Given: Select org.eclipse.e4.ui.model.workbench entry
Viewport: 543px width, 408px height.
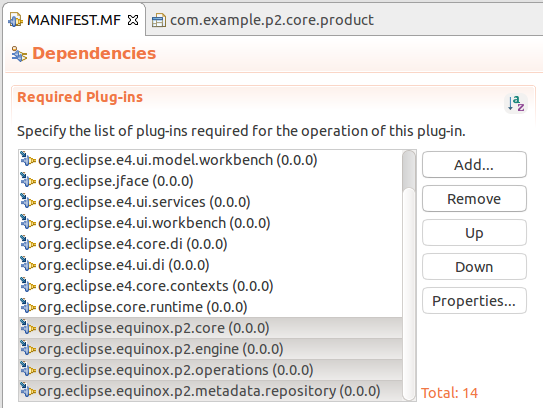Looking at the screenshot, I should (x=211, y=160).
